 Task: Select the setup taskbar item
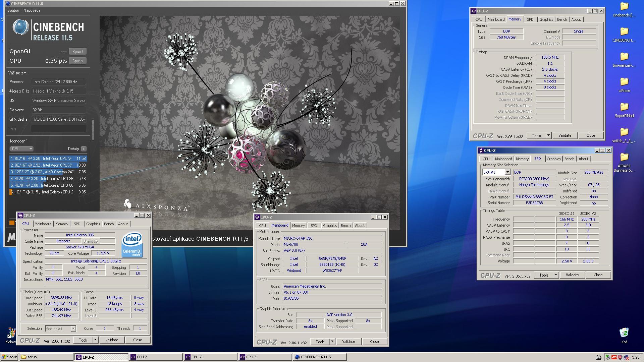(x=46, y=357)
